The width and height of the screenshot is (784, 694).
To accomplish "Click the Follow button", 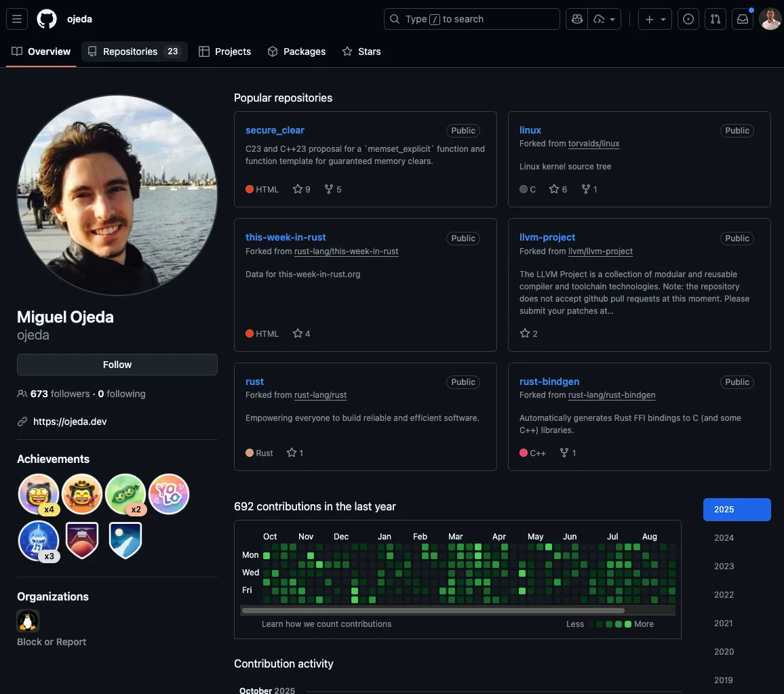I will pos(117,365).
